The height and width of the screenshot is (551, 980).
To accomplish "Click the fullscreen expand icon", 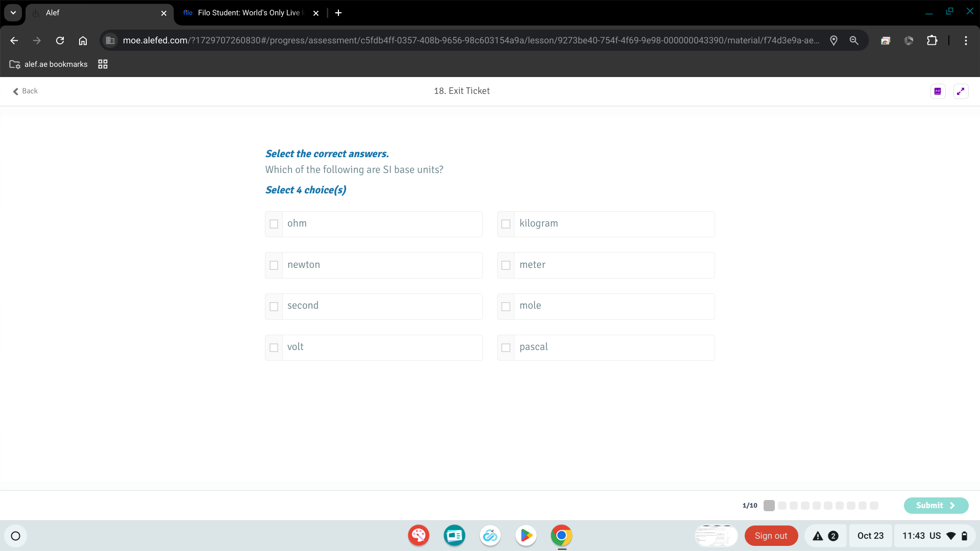I will 961,91.
